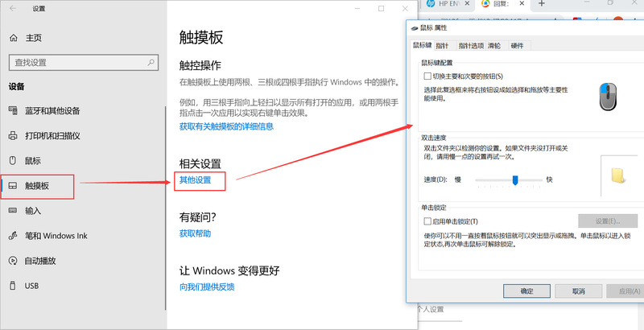Open the 主页 home icon
The width and height of the screenshot is (644, 330).
(12, 38)
